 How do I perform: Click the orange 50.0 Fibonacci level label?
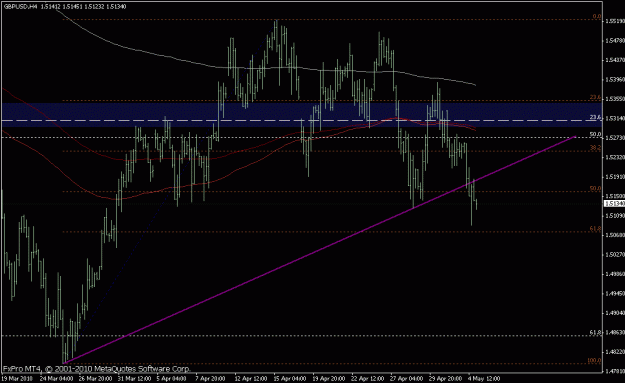click(596, 189)
